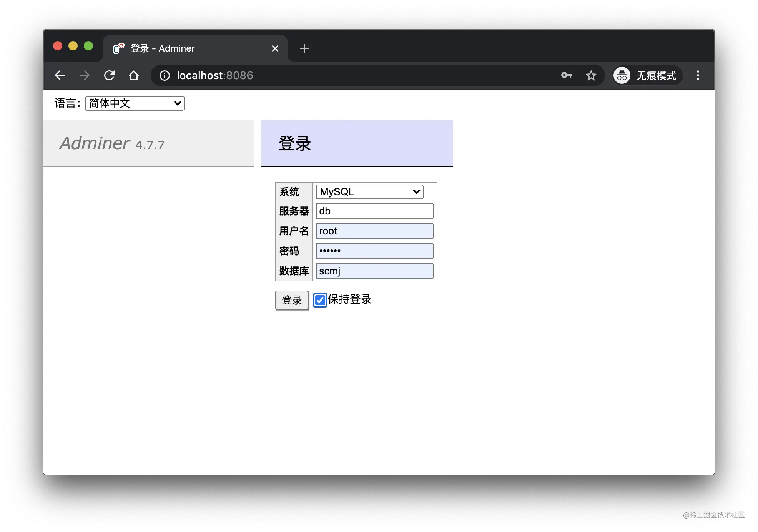Click the Adminer logo heading link
Screen dimensions: 758x532
pos(95,143)
